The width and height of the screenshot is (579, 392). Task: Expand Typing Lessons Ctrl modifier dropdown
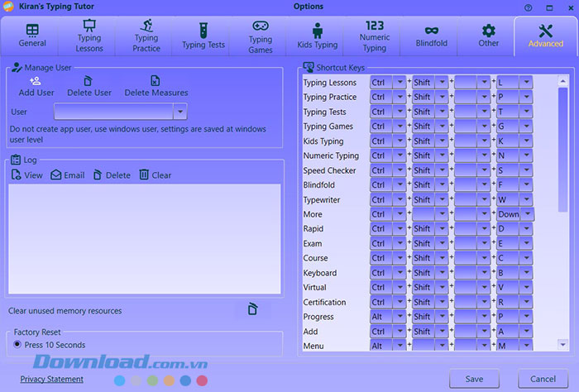400,83
